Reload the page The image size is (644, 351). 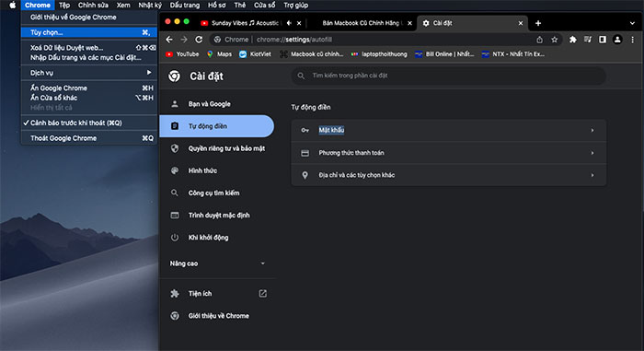coord(199,40)
